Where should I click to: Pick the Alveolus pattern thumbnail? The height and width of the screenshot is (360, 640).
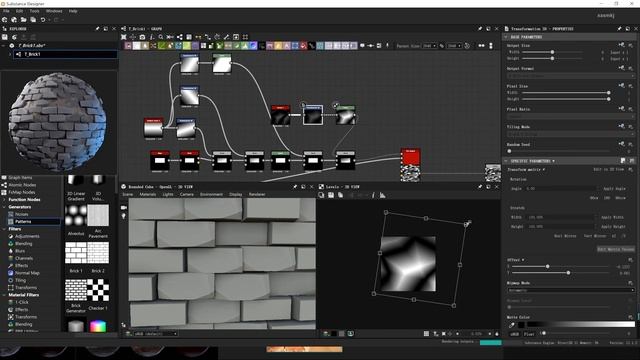(x=76, y=215)
